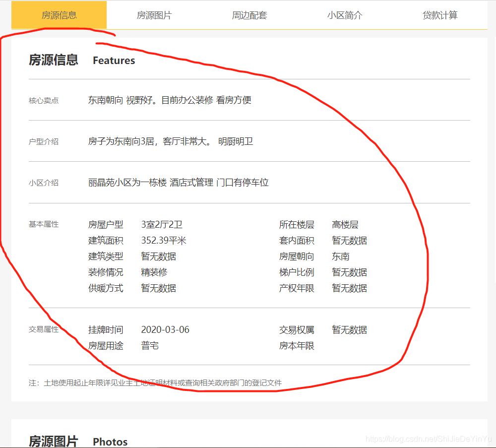The width and height of the screenshot is (496, 448).
Task: Click the 房源信息 Features section heading
Action: click(x=82, y=60)
